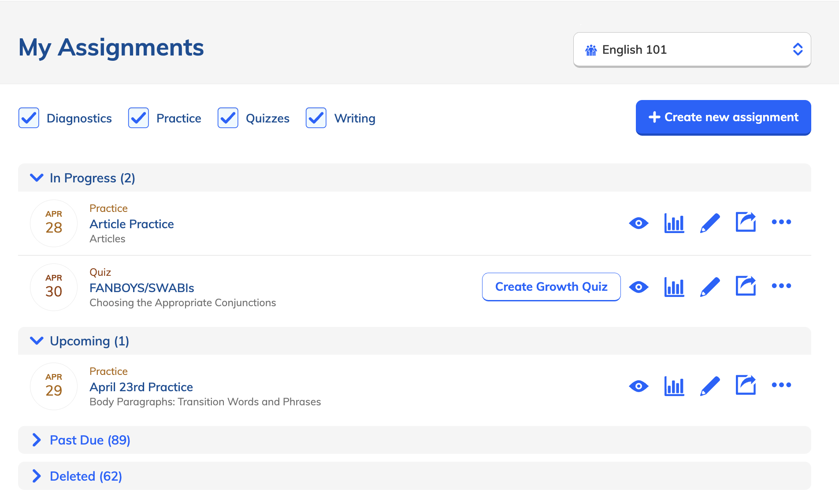Click 'Body Paragraphs: Transition Words and Phrases'
Screen dimensions: 839x504
coord(205,402)
